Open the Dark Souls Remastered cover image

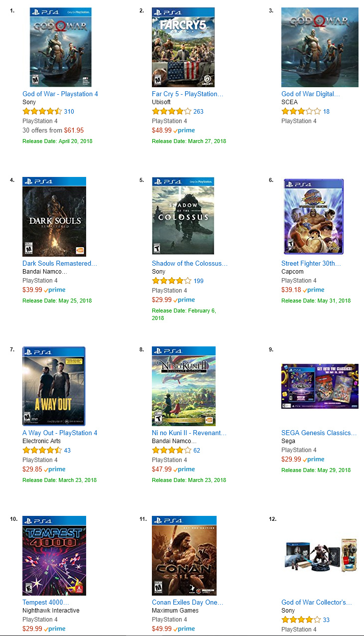[54, 217]
